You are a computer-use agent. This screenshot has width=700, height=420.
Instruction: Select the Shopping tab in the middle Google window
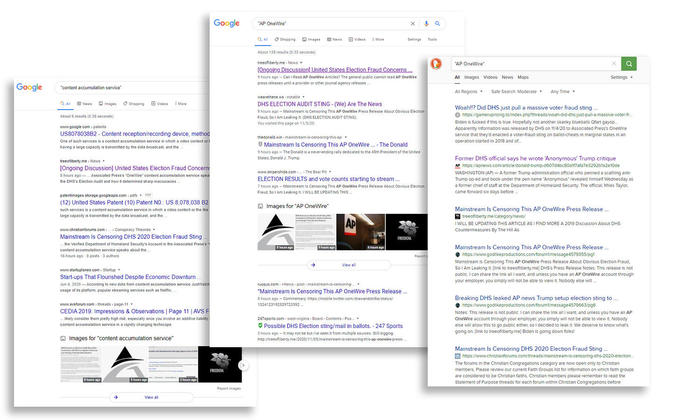point(285,39)
